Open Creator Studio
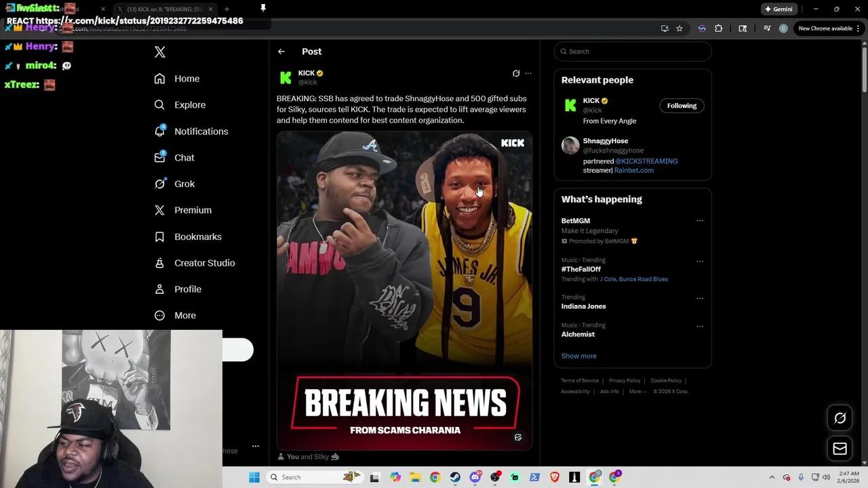Viewport: 868px width, 488px height. click(x=195, y=263)
